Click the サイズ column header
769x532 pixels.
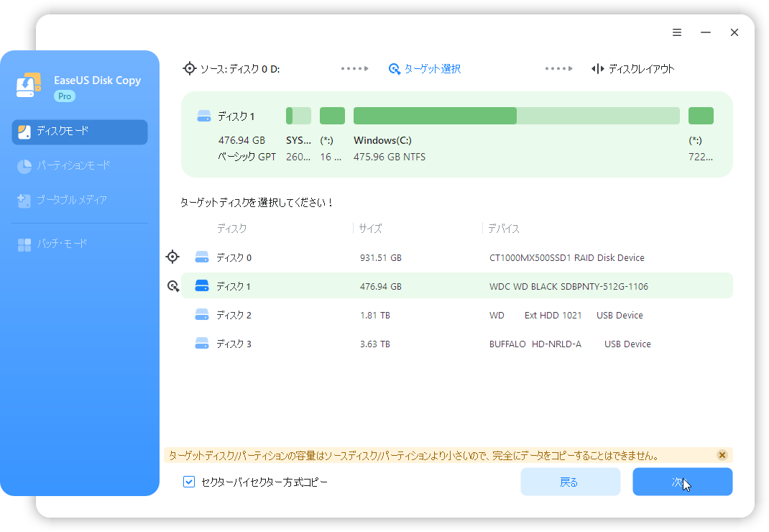point(370,229)
